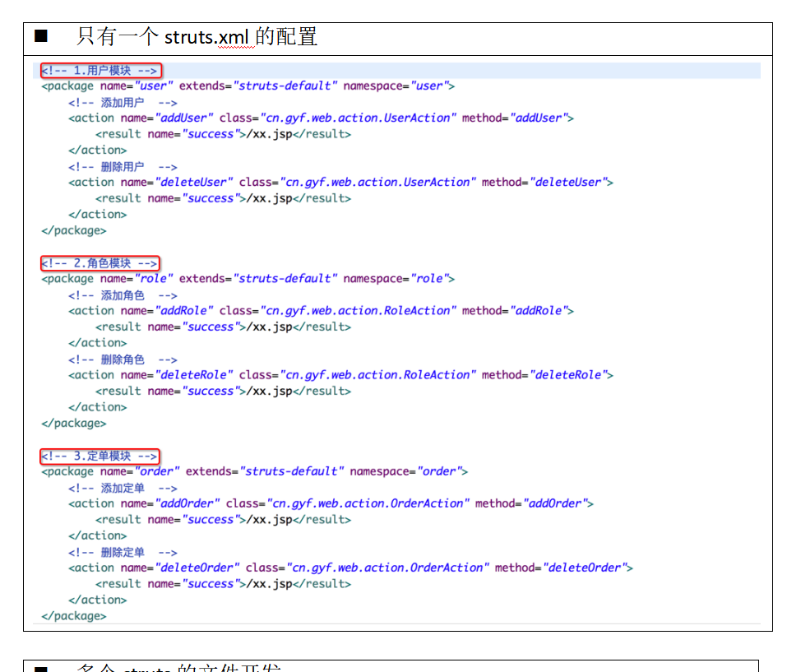
Task: Select the comment '3.定单模块'
Action: [x=100, y=456]
